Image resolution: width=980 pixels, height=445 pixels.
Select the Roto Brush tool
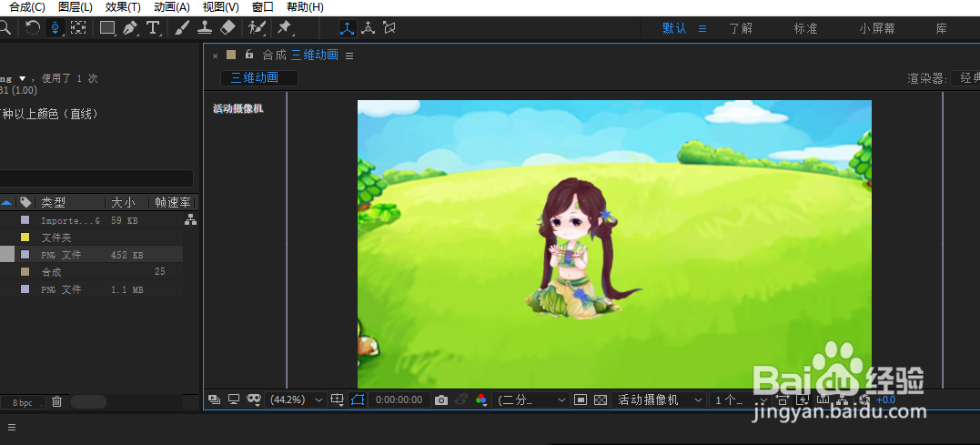[x=257, y=28]
